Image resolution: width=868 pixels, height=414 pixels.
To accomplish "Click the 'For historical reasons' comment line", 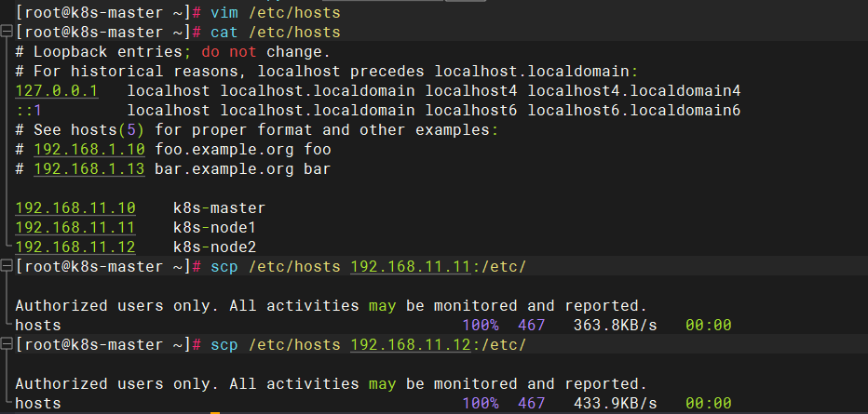I will 327,72.
